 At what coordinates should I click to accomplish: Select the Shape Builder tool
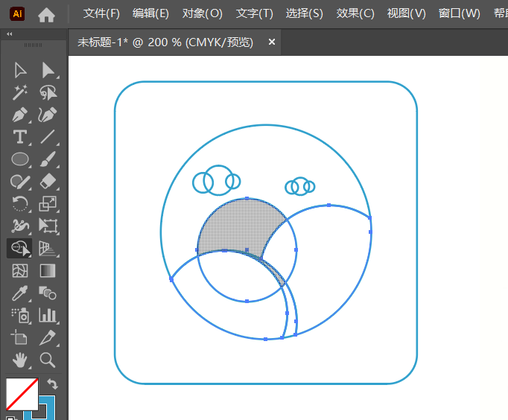click(x=20, y=249)
